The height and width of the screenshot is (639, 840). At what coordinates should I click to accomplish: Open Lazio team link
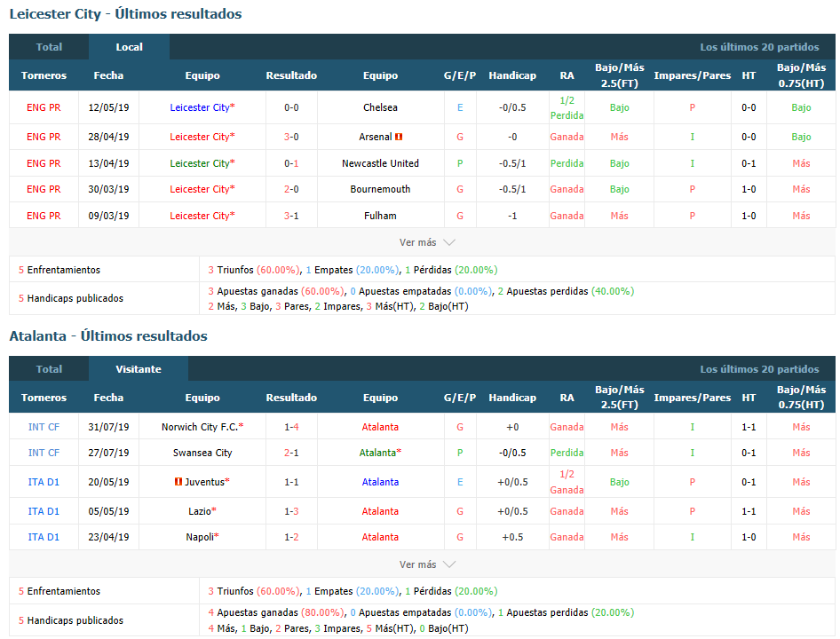[200, 511]
